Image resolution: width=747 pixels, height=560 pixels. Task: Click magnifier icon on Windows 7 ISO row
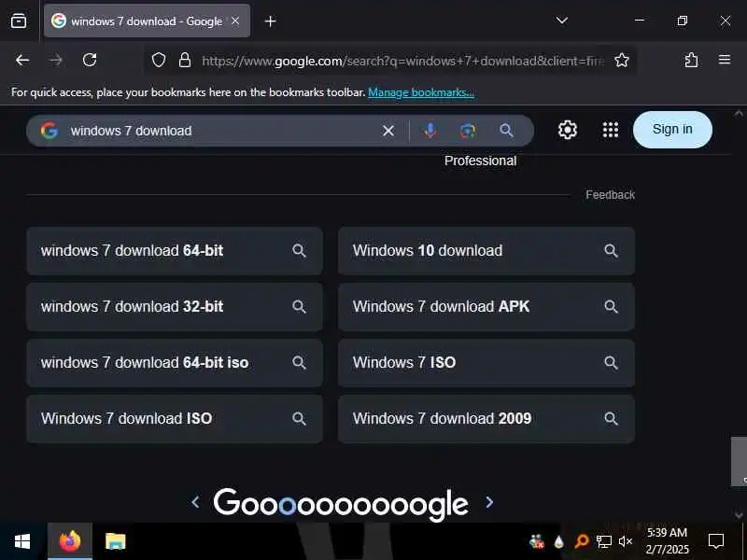[612, 363]
